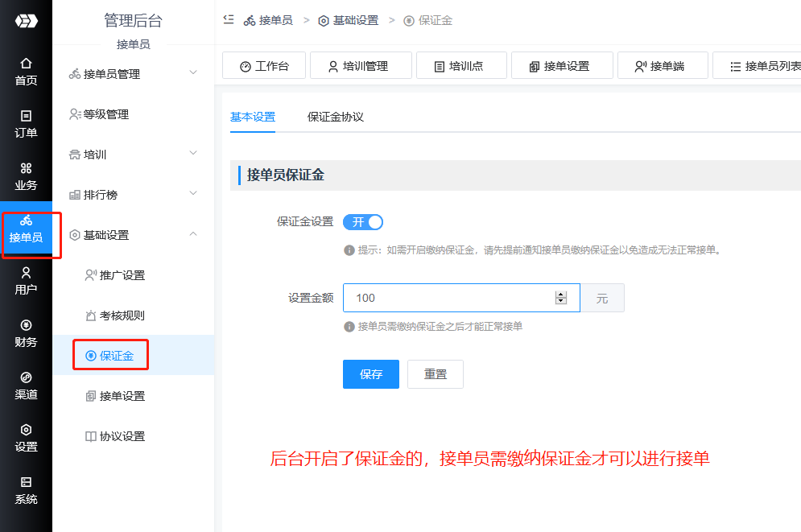Click the 系统 system icon

click(26, 482)
